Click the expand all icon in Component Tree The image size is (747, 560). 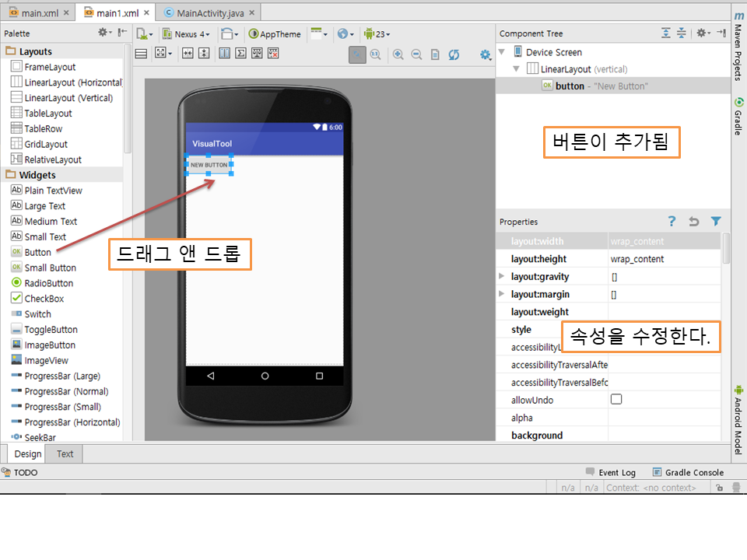point(666,33)
